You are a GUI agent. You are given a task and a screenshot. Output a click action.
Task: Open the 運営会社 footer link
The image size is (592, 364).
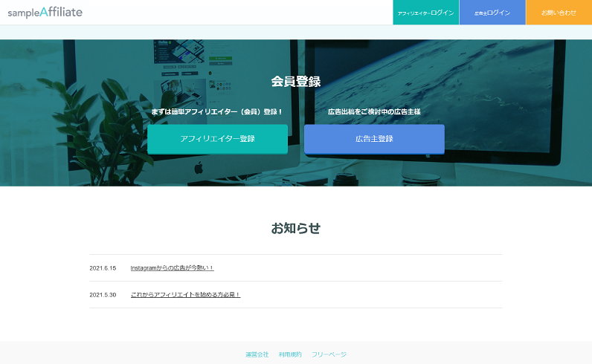click(x=257, y=354)
